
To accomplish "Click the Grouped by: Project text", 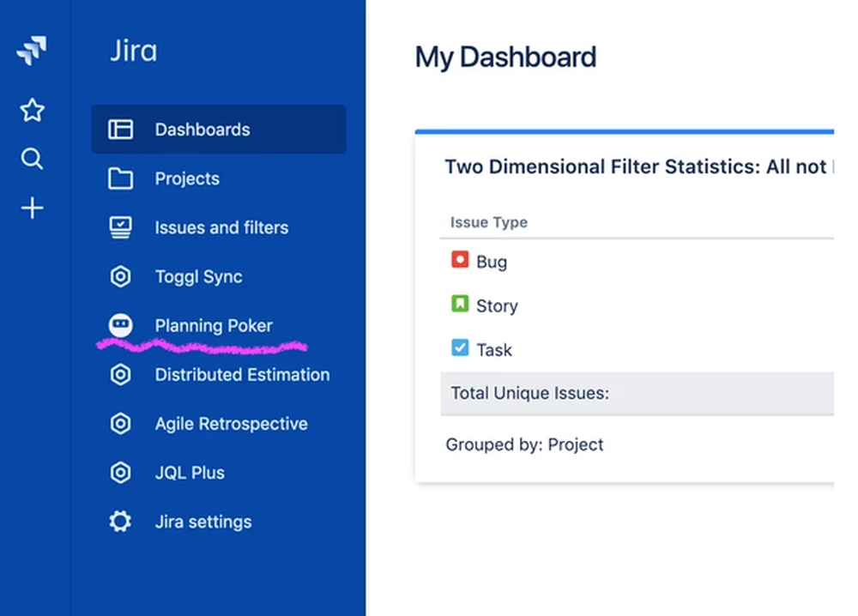I will [524, 444].
